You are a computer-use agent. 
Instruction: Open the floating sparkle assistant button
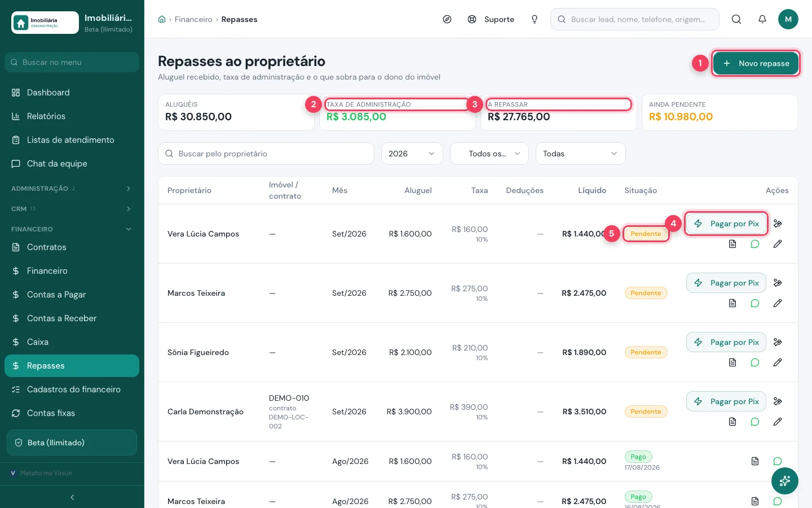click(x=785, y=481)
